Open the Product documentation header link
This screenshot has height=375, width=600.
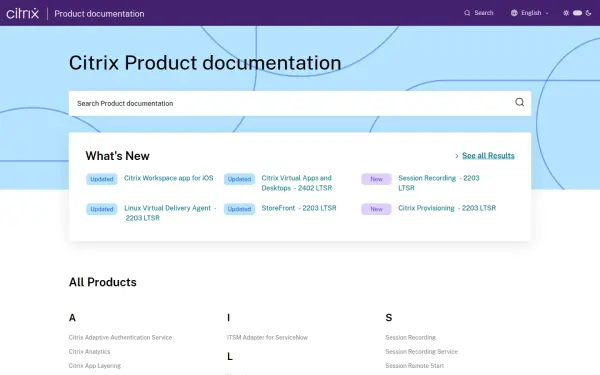click(99, 14)
